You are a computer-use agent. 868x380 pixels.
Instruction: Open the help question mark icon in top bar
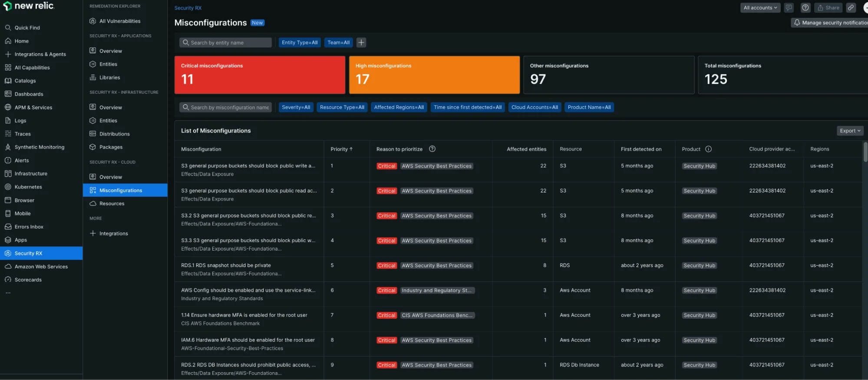pos(805,8)
